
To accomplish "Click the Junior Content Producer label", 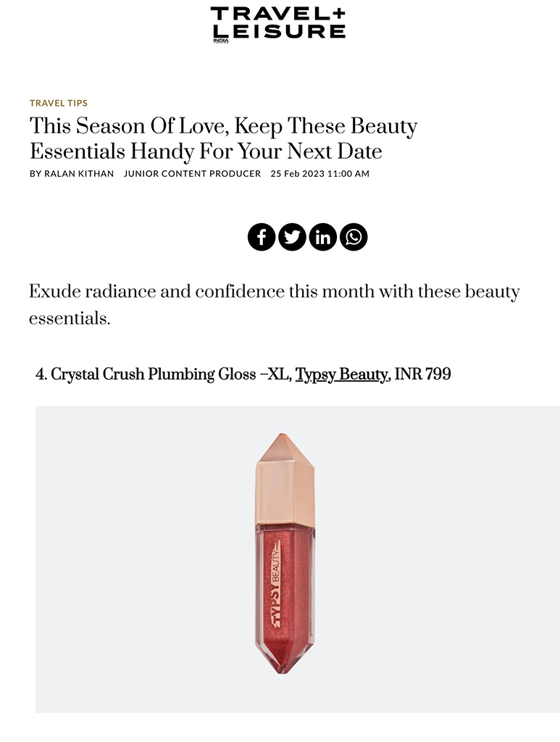I will coord(192,174).
